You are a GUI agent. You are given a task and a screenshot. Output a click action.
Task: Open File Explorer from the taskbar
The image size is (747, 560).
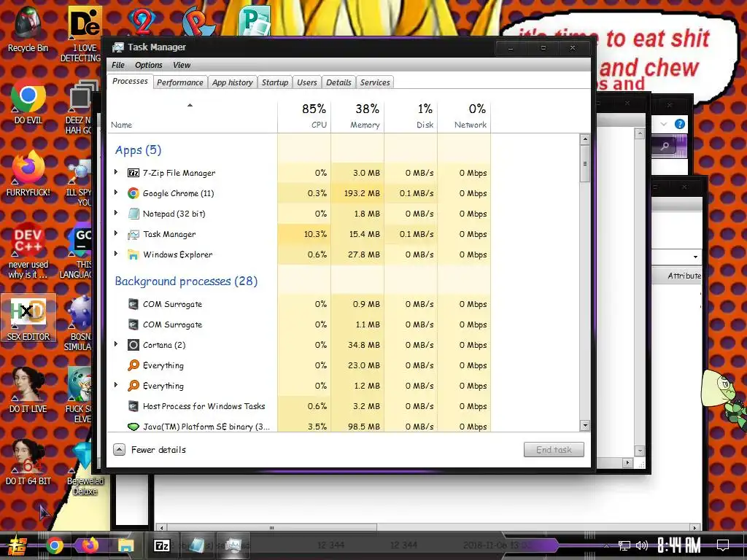point(125,545)
